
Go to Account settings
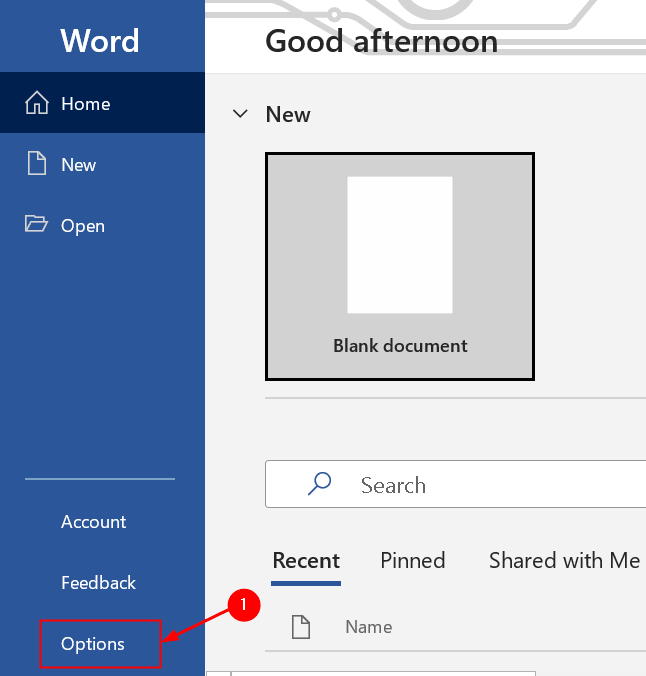(x=94, y=522)
